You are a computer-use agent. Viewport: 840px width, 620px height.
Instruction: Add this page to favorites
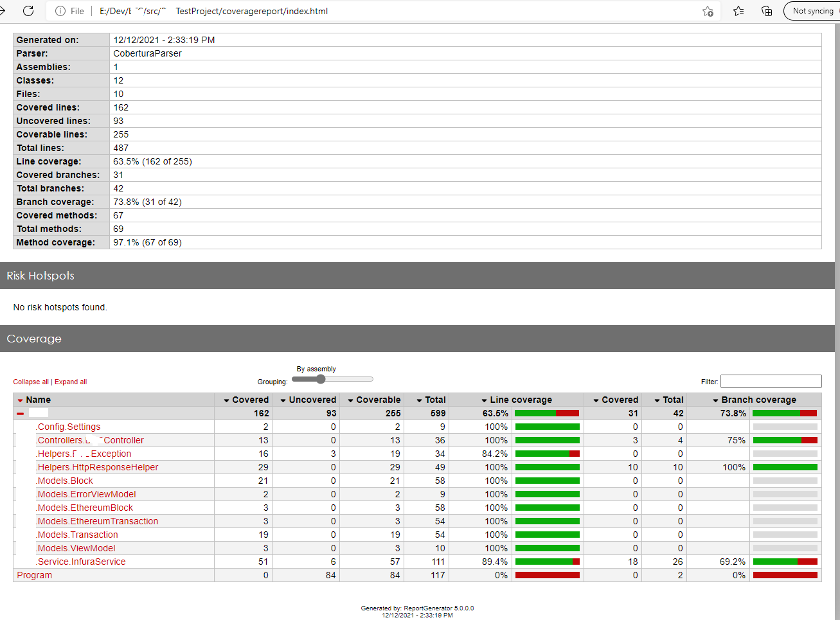(x=708, y=11)
